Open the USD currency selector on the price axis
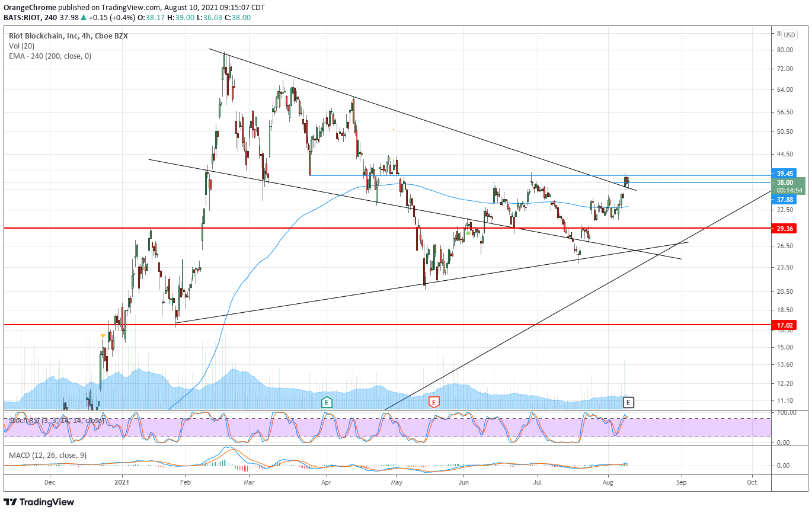The image size is (812, 513). (x=789, y=34)
